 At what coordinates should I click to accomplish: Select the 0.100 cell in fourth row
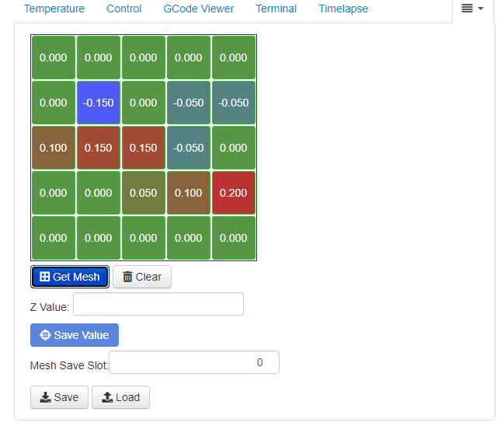tap(189, 193)
